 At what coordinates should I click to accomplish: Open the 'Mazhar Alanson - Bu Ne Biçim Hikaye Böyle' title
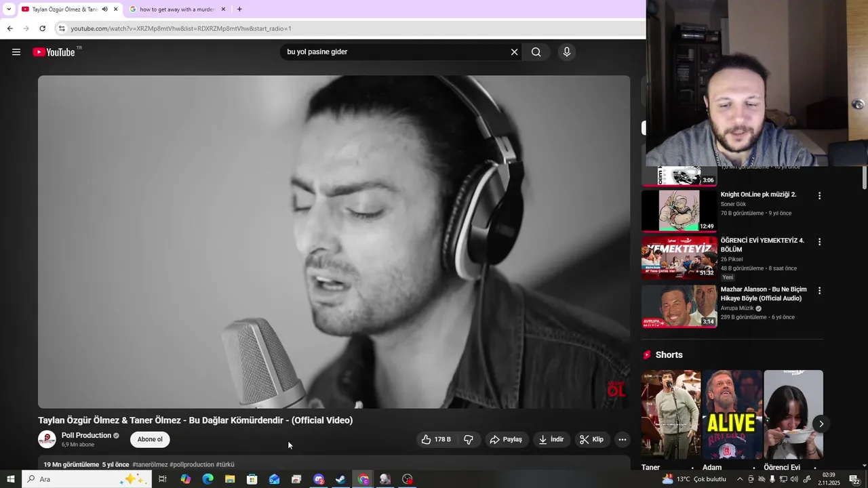(x=764, y=293)
